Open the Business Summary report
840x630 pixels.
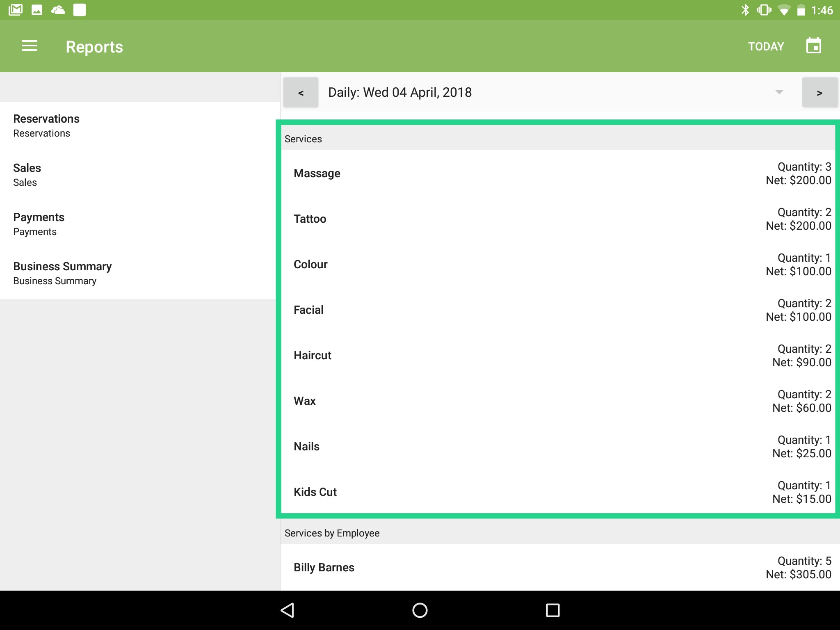pos(62,273)
